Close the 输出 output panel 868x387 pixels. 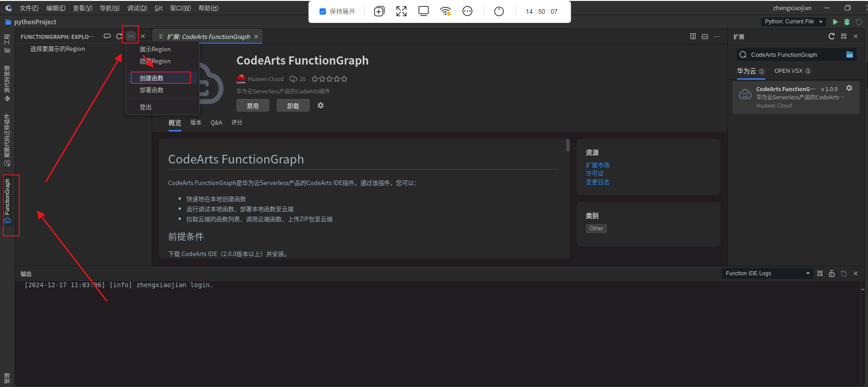[x=856, y=273]
